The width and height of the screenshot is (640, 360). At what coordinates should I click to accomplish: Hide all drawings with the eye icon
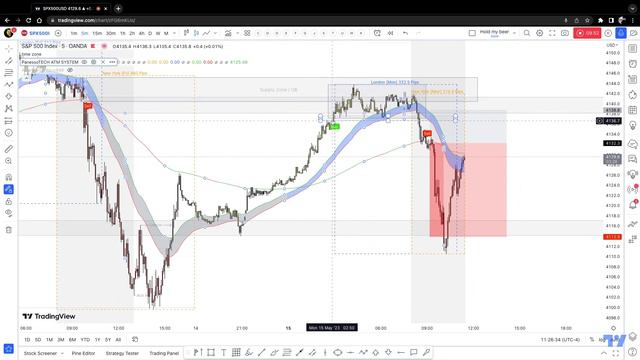coord(9,213)
